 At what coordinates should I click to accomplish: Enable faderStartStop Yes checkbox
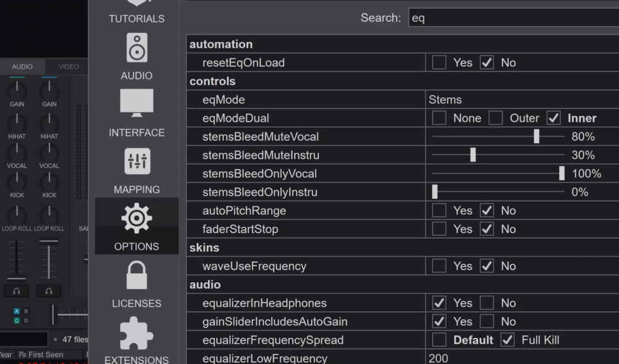click(x=439, y=229)
